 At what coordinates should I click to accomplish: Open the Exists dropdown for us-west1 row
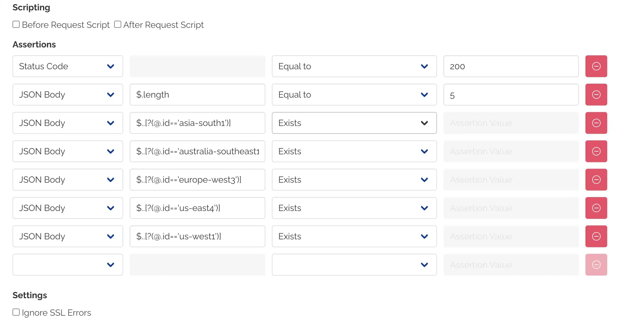(424, 236)
